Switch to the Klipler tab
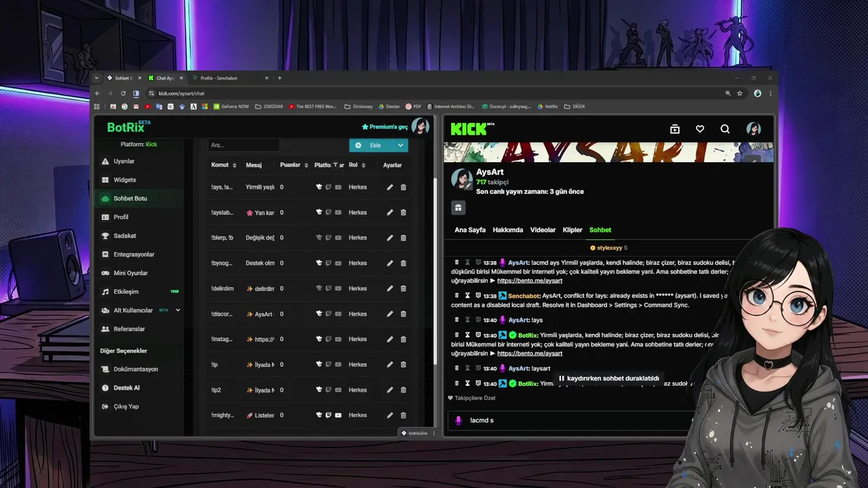 572,230
